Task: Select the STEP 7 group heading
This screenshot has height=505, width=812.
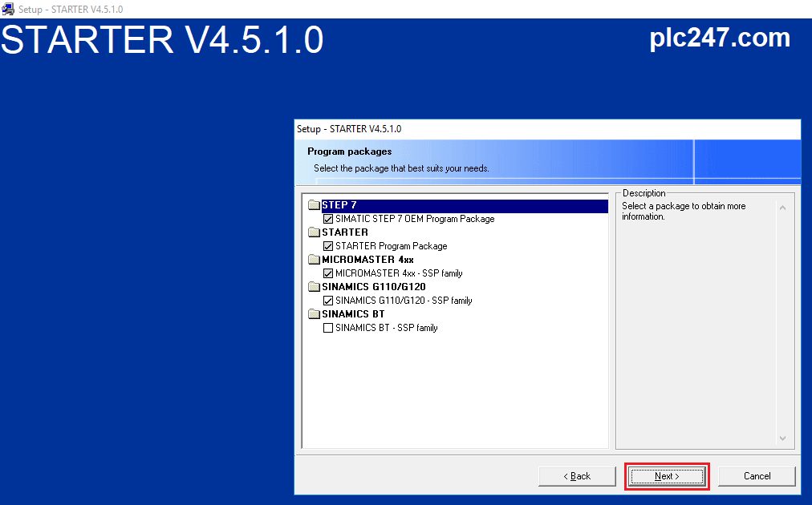Action: click(339, 205)
